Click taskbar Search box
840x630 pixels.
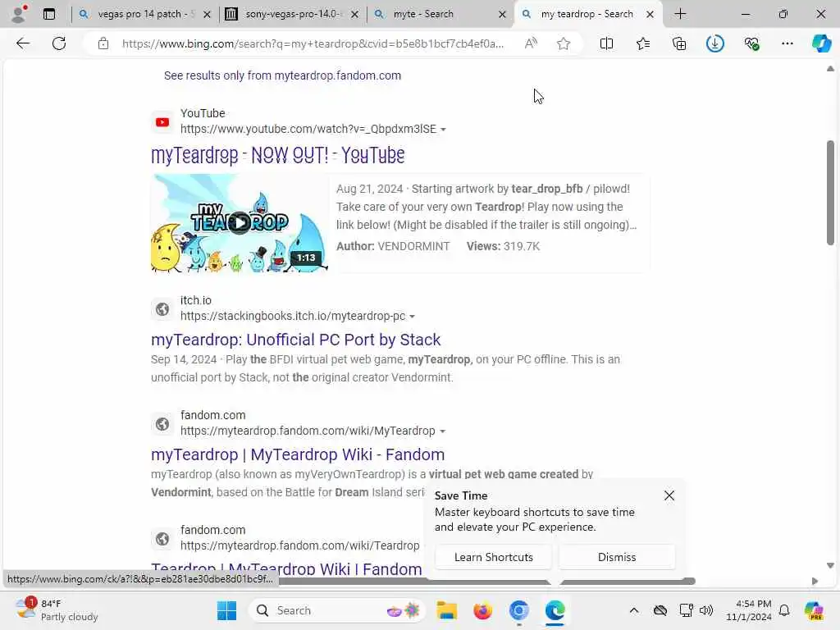click(x=337, y=610)
